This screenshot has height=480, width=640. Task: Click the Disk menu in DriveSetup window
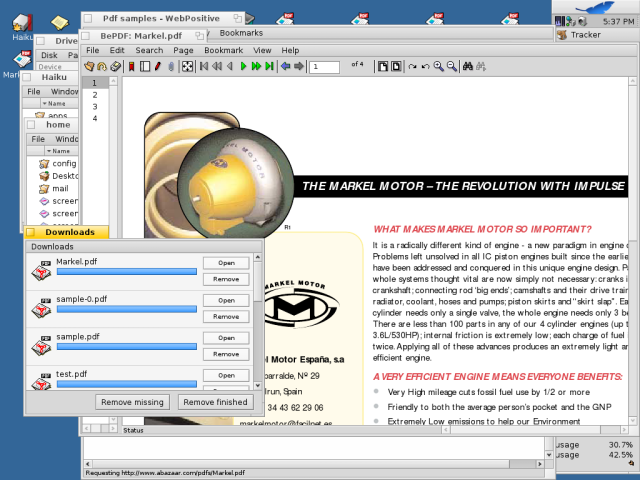pyautogui.click(x=49, y=55)
